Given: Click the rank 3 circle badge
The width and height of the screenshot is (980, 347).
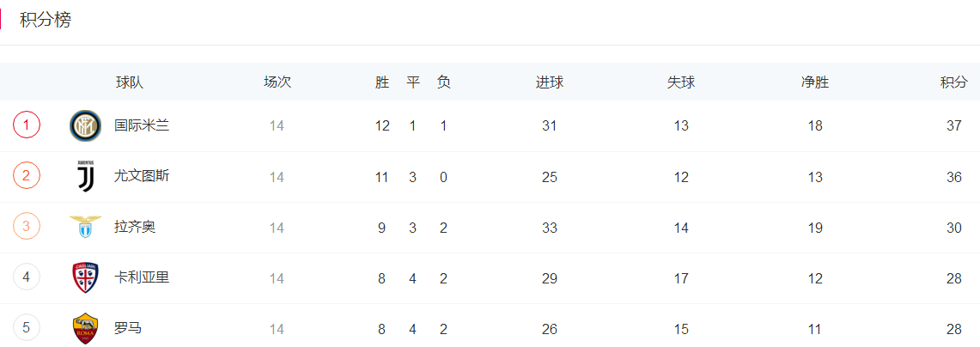Looking at the screenshot, I should pyautogui.click(x=27, y=227).
